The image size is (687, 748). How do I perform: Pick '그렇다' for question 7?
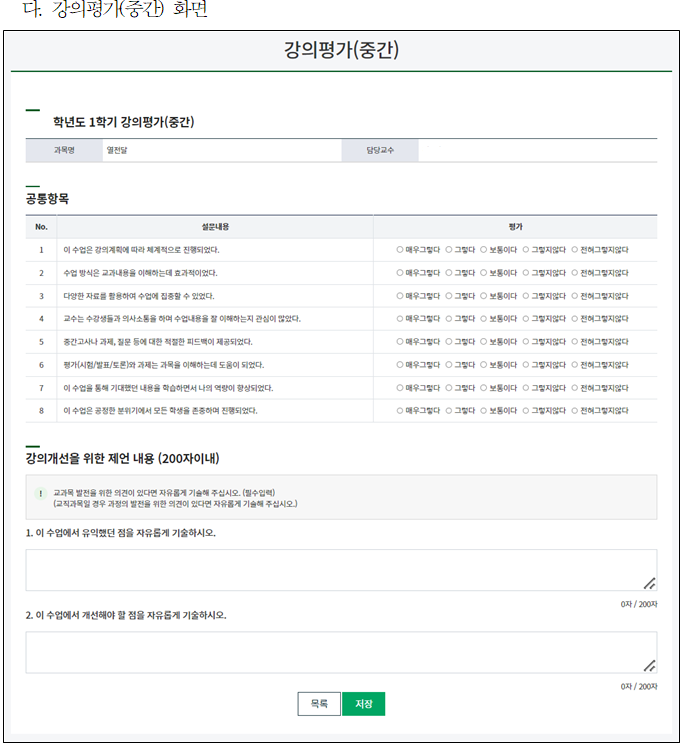pos(449,387)
